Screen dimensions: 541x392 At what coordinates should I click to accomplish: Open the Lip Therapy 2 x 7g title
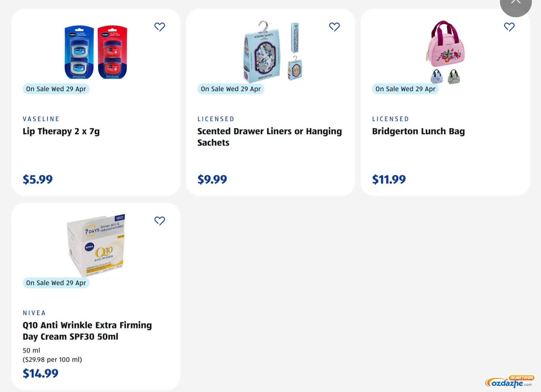tap(61, 131)
